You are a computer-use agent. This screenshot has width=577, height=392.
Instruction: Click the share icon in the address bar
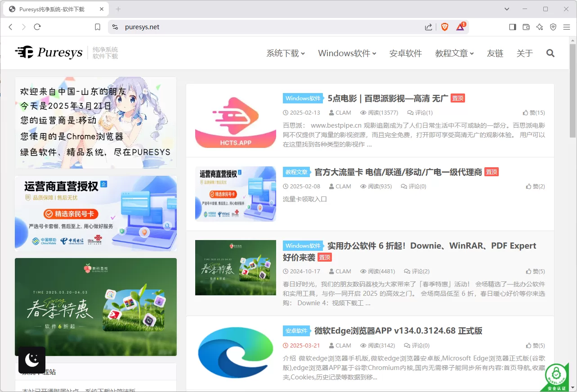(x=428, y=27)
